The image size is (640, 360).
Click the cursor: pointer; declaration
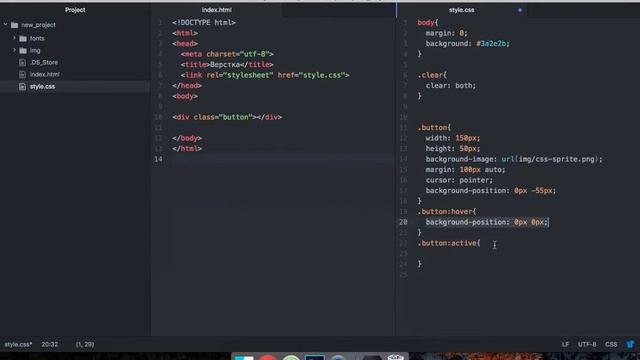pos(459,180)
